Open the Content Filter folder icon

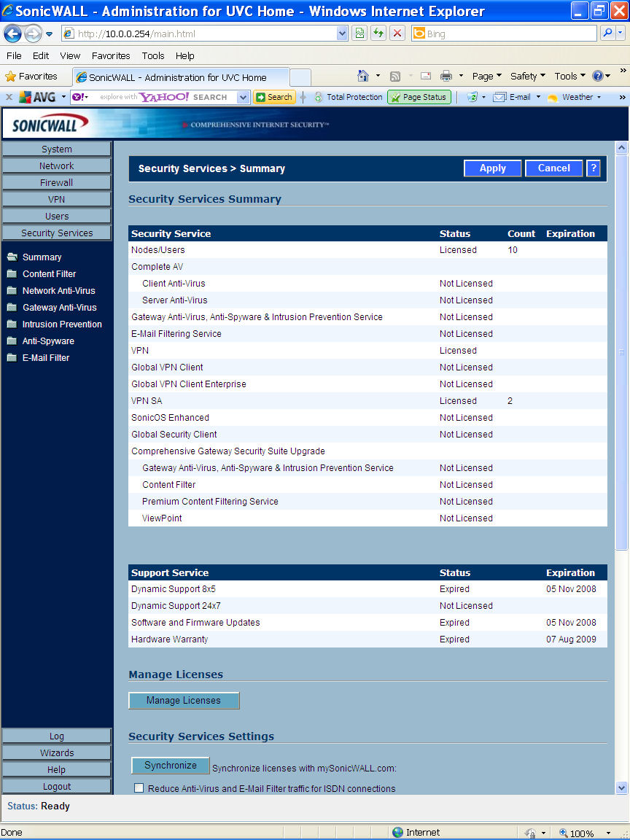[x=12, y=273]
